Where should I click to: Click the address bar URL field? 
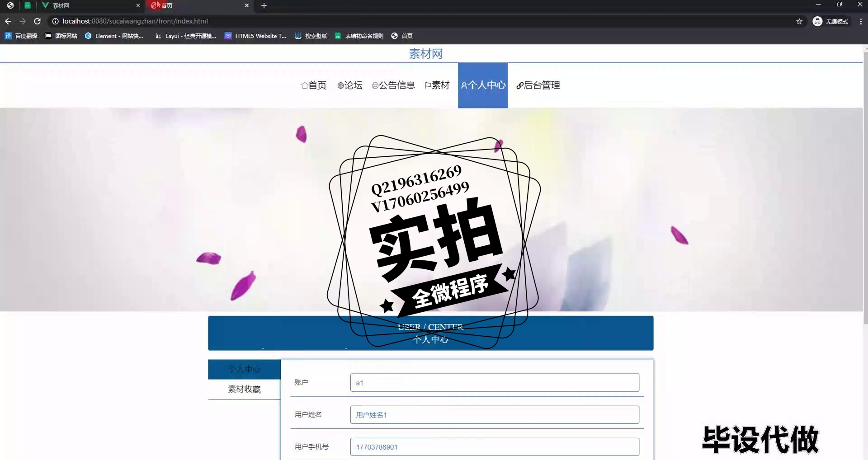(425, 21)
